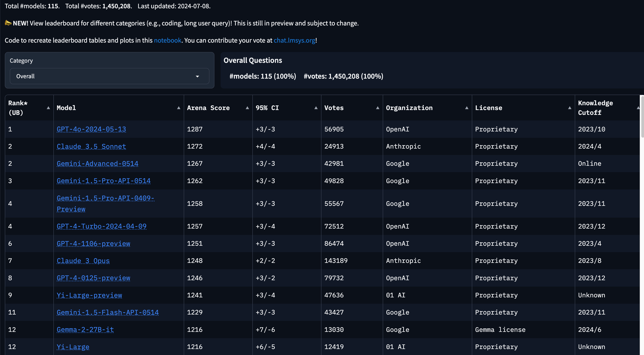The width and height of the screenshot is (644, 355).
Task: Select the Claude 3 Opus model link
Action: (83, 261)
